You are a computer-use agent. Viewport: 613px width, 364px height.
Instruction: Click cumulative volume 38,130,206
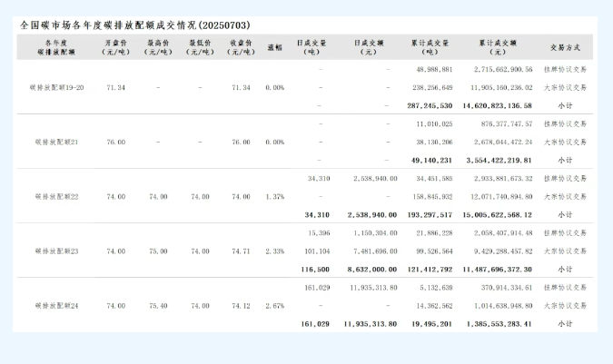point(434,143)
